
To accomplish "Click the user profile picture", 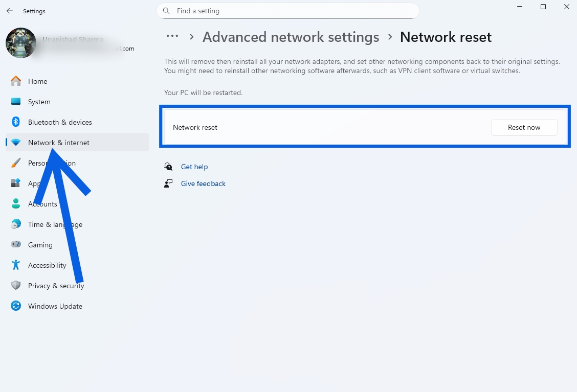I will click(21, 43).
